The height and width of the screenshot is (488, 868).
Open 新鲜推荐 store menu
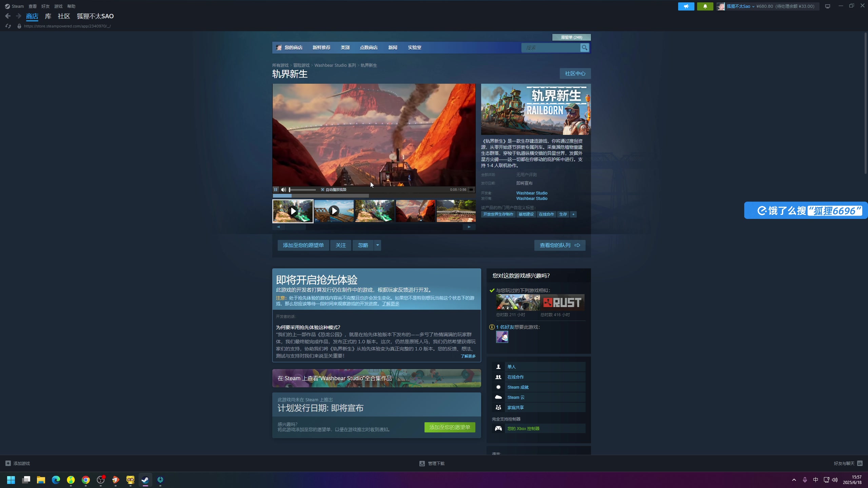(x=321, y=47)
